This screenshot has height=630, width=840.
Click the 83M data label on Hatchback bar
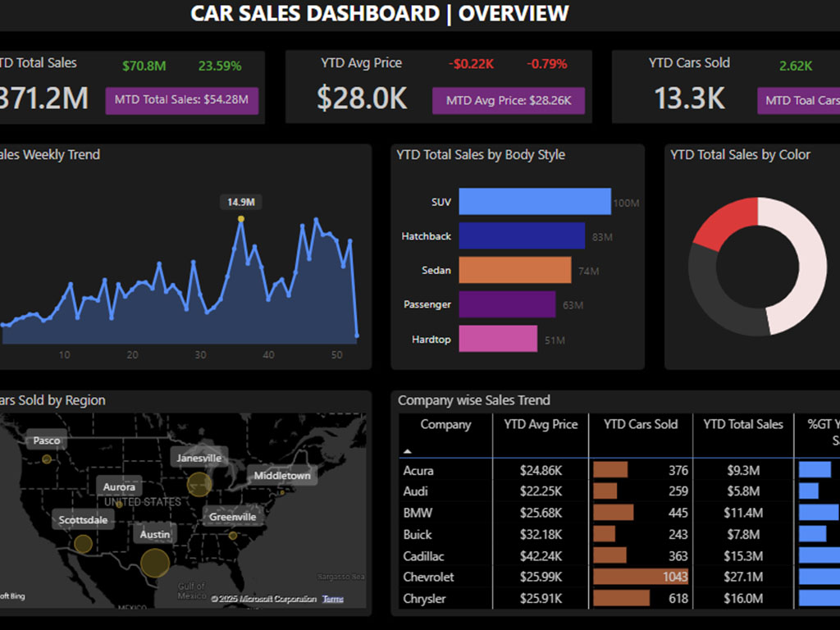[602, 237]
